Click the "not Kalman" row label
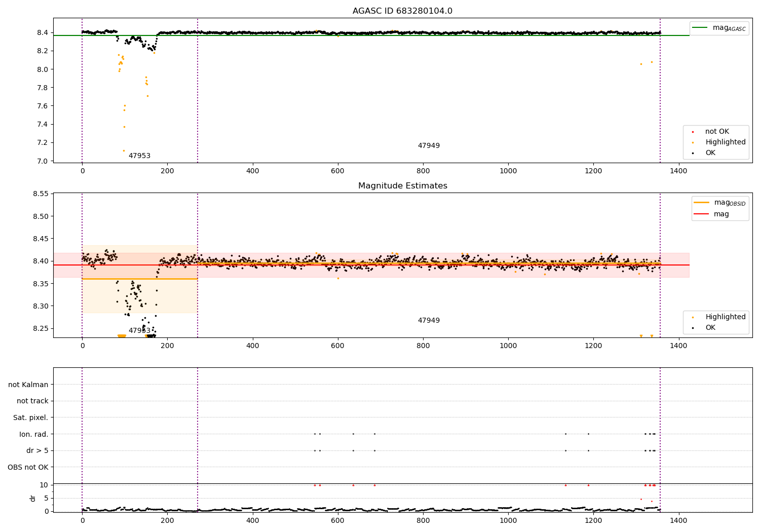The image size is (760, 532). point(28,385)
